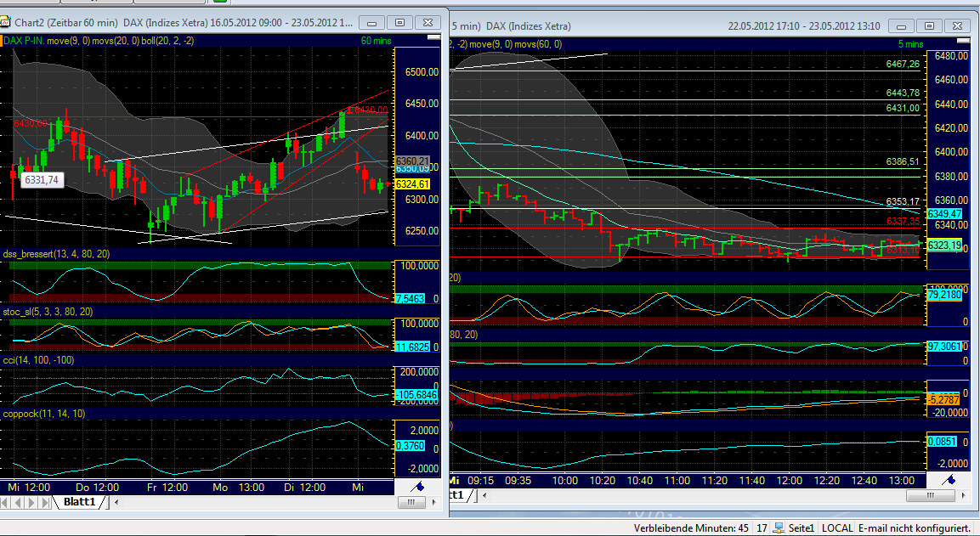This screenshot has height=536, width=980.
Task: Click the blue flag icon below the left chart
Action: pyautogui.click(x=416, y=488)
